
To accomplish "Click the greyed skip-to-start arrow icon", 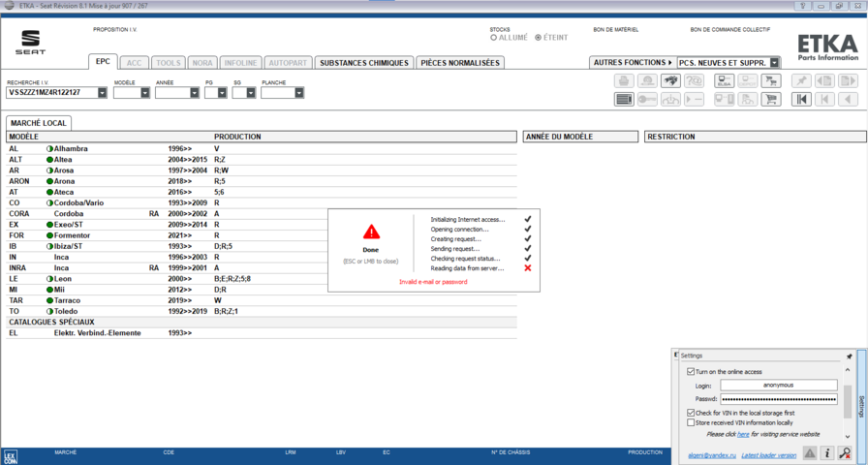I will click(824, 99).
